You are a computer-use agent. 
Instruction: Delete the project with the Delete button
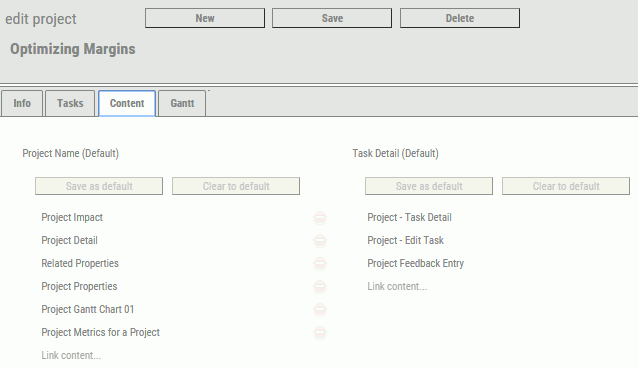click(460, 18)
